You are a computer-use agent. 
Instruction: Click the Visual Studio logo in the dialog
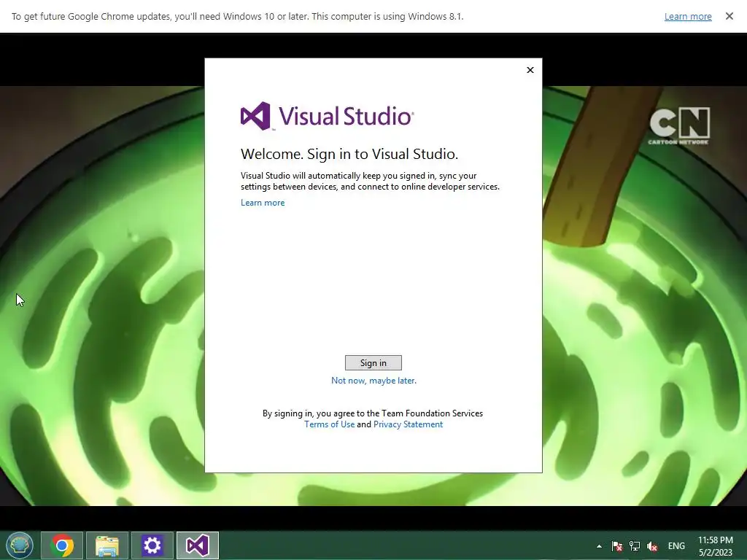[328, 116]
